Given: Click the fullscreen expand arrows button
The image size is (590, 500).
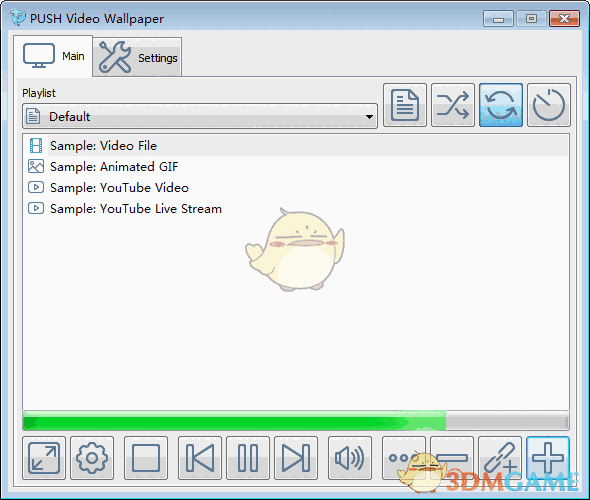Looking at the screenshot, I should click(x=44, y=458).
